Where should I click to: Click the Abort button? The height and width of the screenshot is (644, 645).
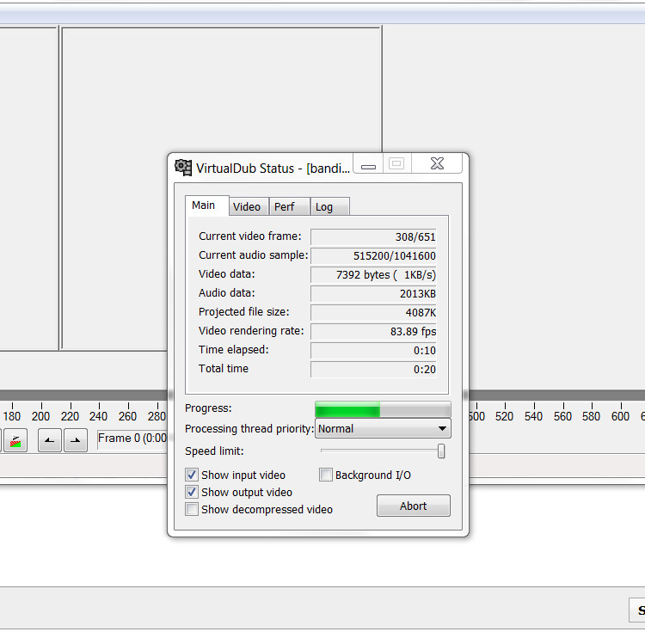click(x=414, y=506)
